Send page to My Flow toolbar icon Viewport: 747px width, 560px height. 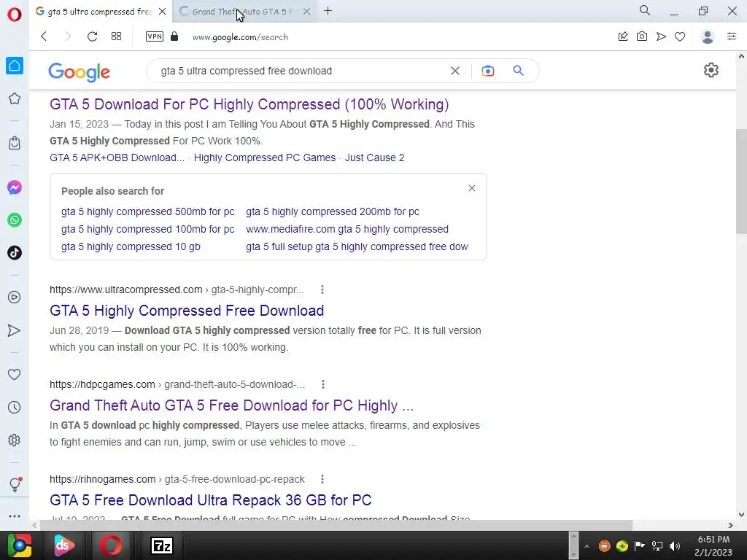(661, 36)
